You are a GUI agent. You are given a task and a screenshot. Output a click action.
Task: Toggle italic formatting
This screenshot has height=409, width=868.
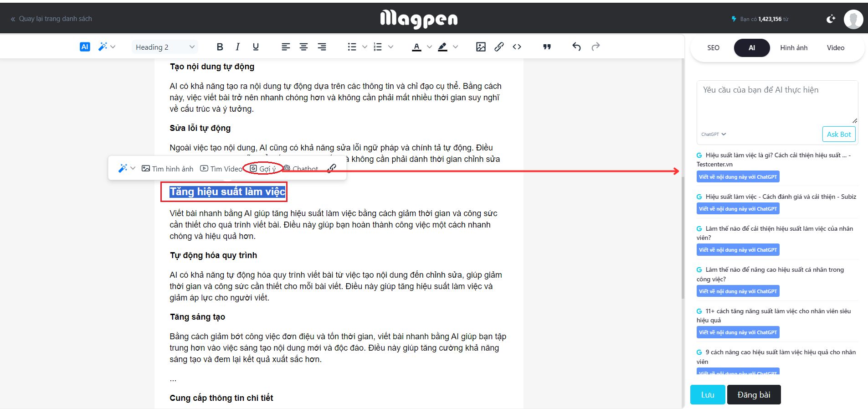click(237, 47)
